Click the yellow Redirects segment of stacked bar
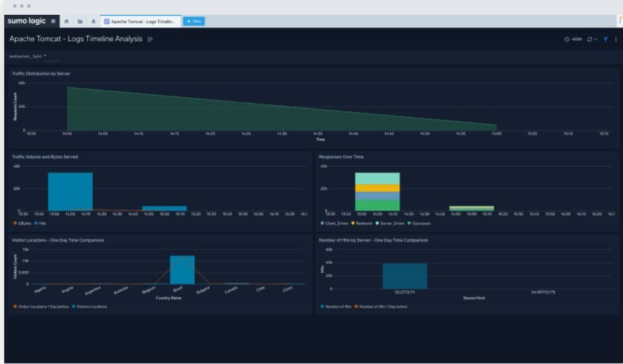Image resolution: width=623 pixels, height=364 pixels. tap(377, 188)
